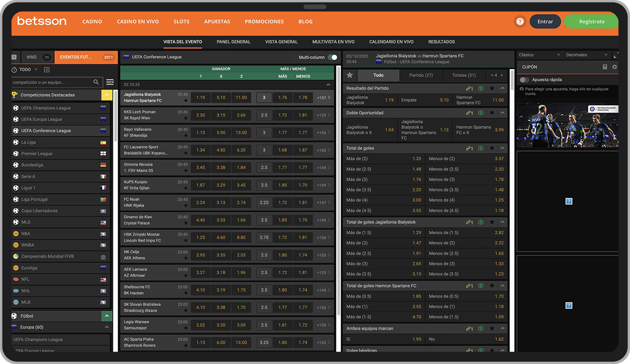
Task: Favorite the KKS Lech Poznan match star
Action: click(x=186, y=118)
